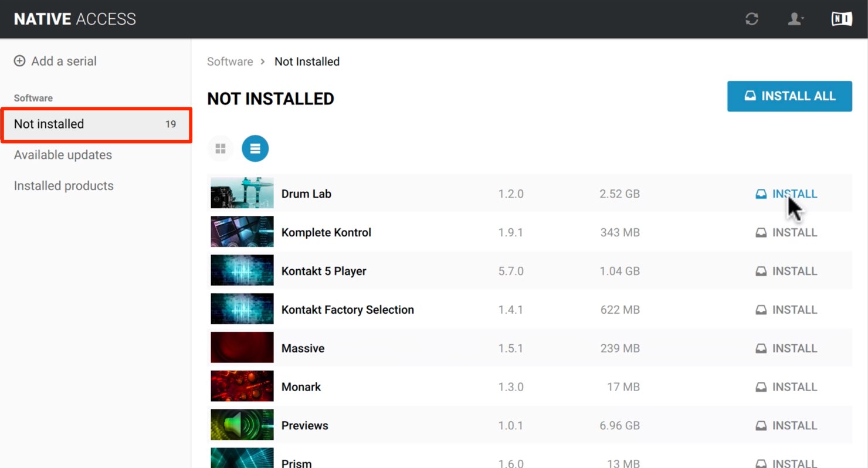The width and height of the screenshot is (868, 468).
Task: Open the user account menu icon
Action: [x=795, y=19]
